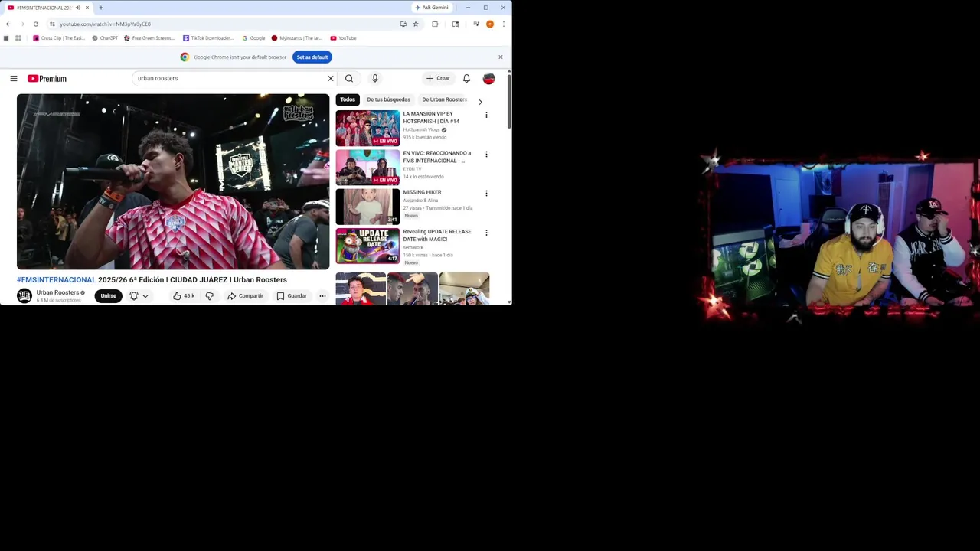980x551 pixels.
Task: Open the Cross Clip bookmark
Action: coord(59,38)
